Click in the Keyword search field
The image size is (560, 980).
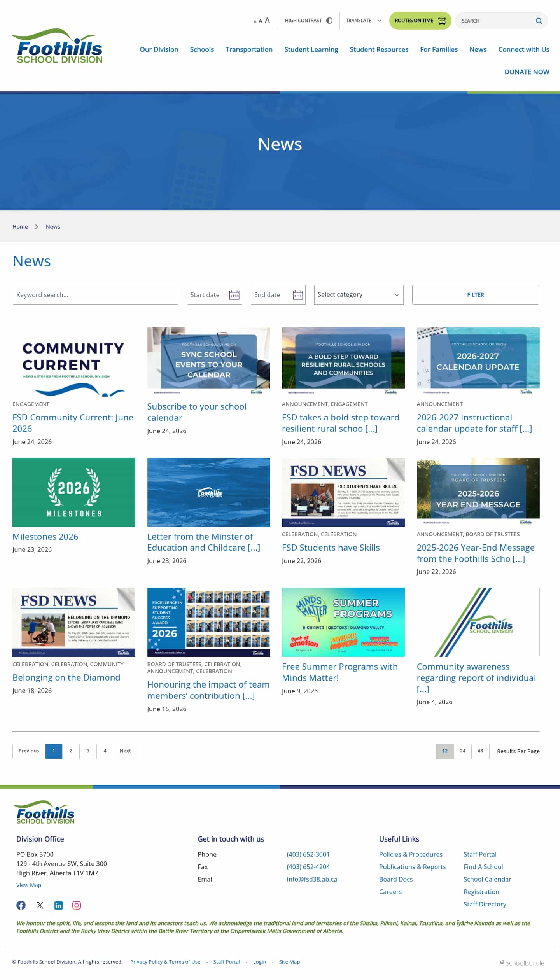[95, 295]
